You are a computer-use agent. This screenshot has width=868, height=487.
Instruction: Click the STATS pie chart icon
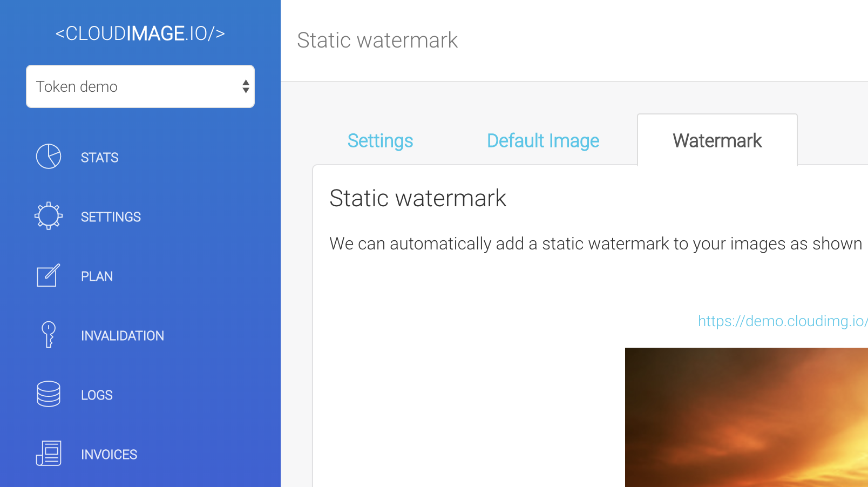point(49,157)
